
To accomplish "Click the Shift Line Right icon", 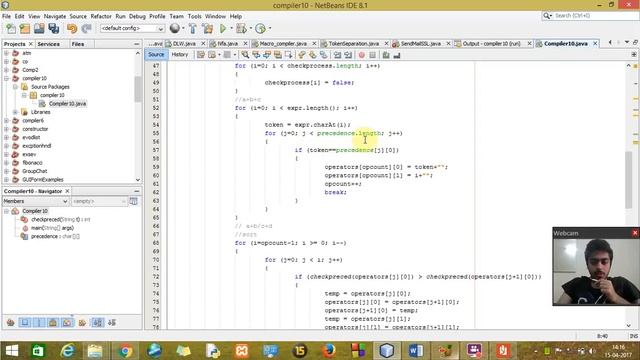I will coord(348,55).
